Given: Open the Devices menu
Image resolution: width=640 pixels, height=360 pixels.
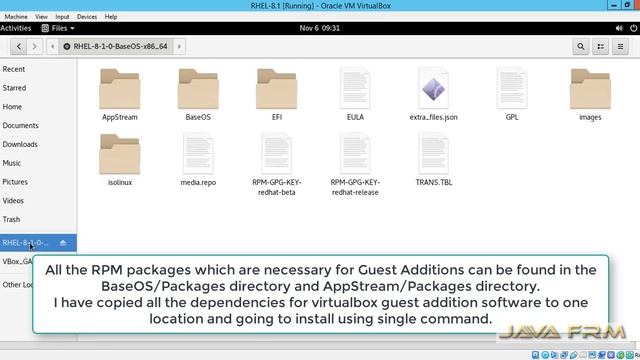Looking at the screenshot, I should 87,17.
